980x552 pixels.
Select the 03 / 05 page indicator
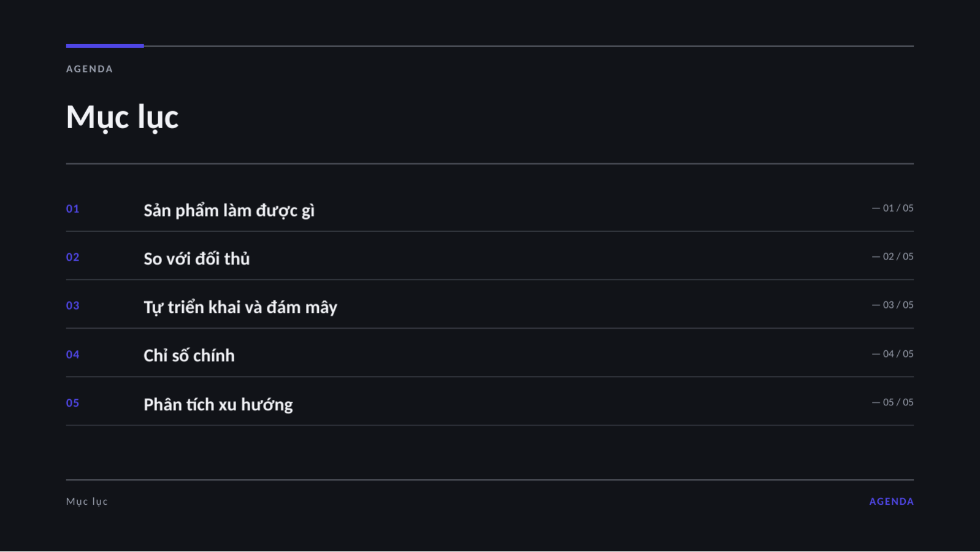tap(893, 305)
